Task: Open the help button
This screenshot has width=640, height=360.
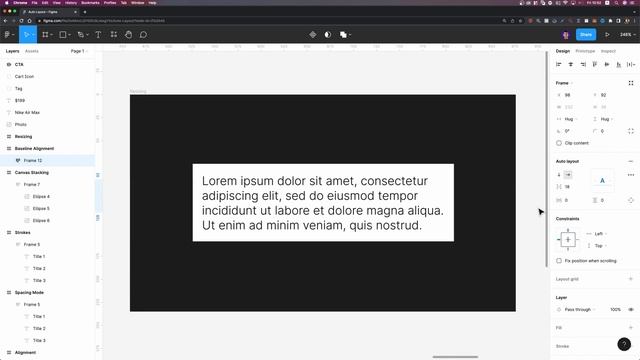Action: 624,344
